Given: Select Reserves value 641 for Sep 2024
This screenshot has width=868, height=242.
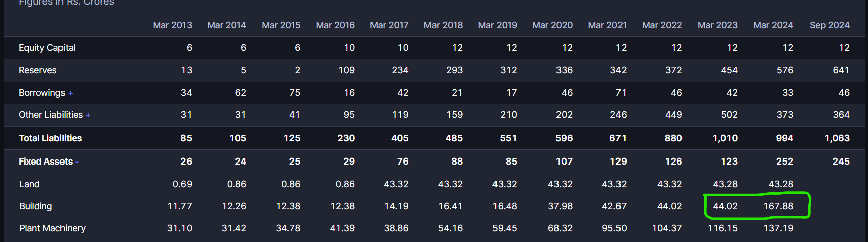Looking at the screenshot, I should click(841, 70).
